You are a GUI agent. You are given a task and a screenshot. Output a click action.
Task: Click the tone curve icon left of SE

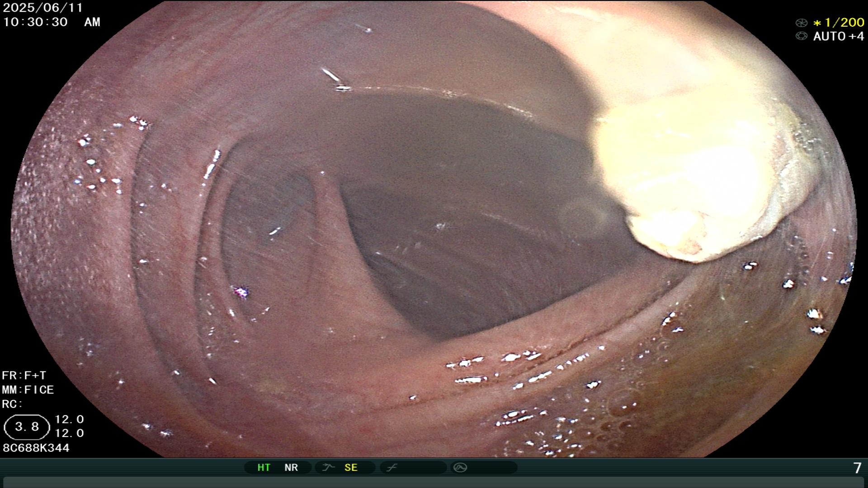point(328,467)
